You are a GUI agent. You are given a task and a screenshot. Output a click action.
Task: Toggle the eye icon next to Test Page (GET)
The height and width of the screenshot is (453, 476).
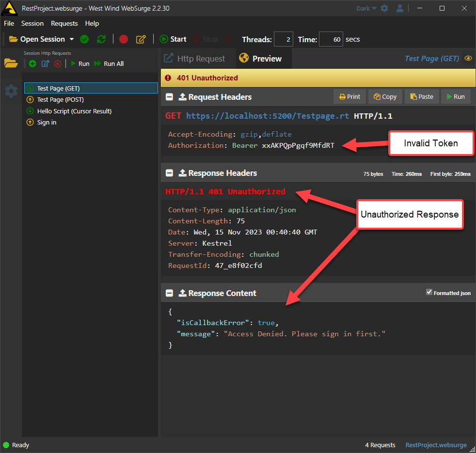click(468, 58)
